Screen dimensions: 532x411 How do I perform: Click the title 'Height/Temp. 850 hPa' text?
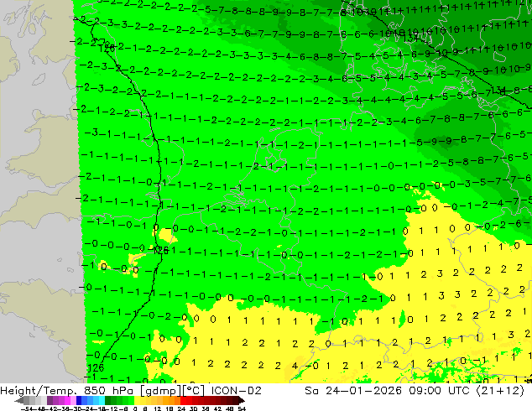click(67, 391)
